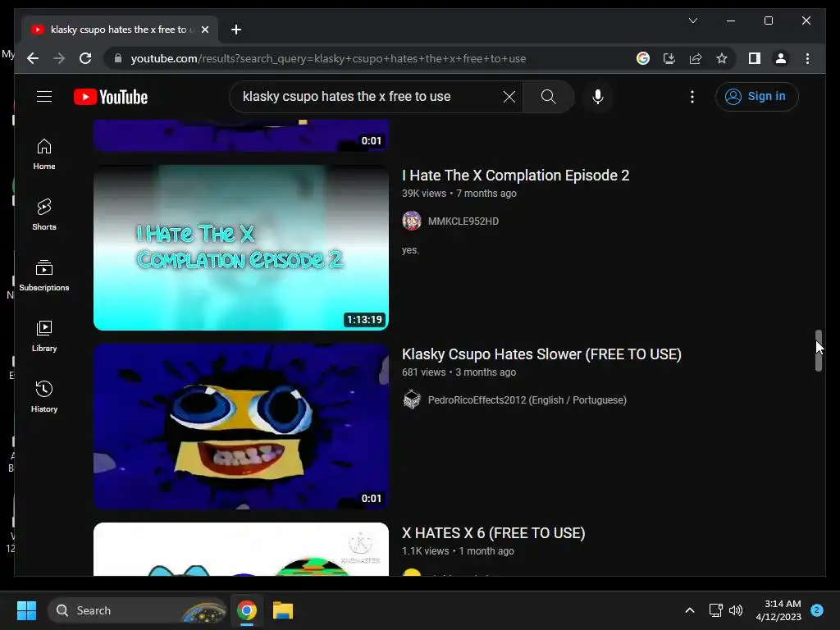Open YouTube settings three-dot menu
Screen dimensions: 840x630
692,97
